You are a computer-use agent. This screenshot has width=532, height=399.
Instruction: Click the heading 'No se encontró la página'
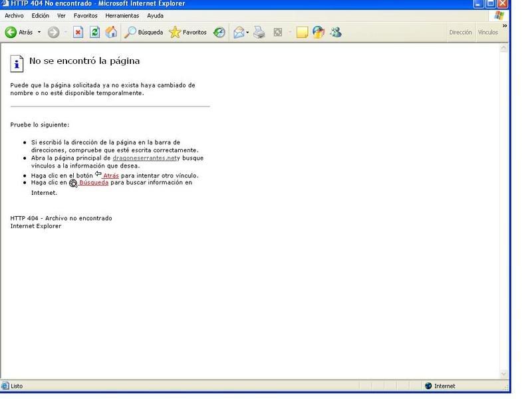click(x=84, y=61)
